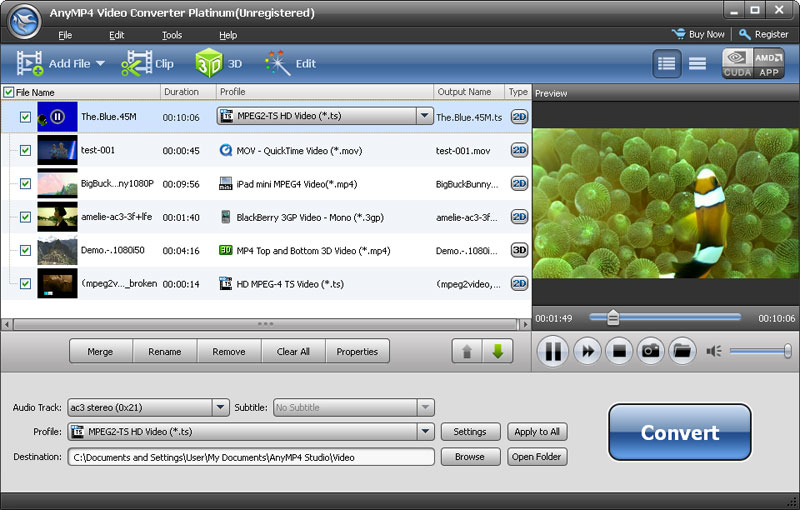Browse for destination folder
This screenshot has height=510, width=800.
coord(470,456)
